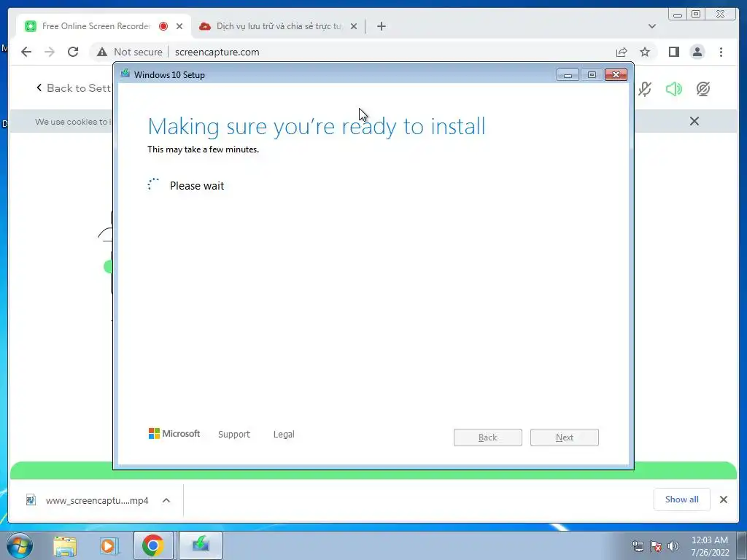Expand download item options chevron

click(x=166, y=500)
